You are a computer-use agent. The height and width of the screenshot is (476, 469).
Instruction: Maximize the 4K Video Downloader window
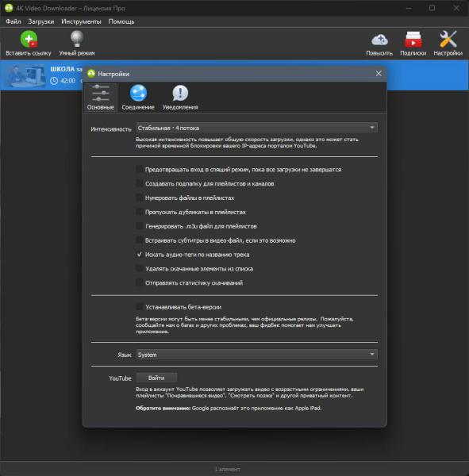(432, 8)
